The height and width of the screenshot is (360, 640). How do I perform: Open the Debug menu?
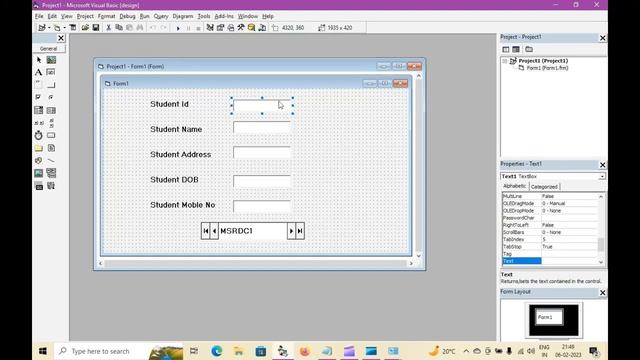(x=127, y=16)
